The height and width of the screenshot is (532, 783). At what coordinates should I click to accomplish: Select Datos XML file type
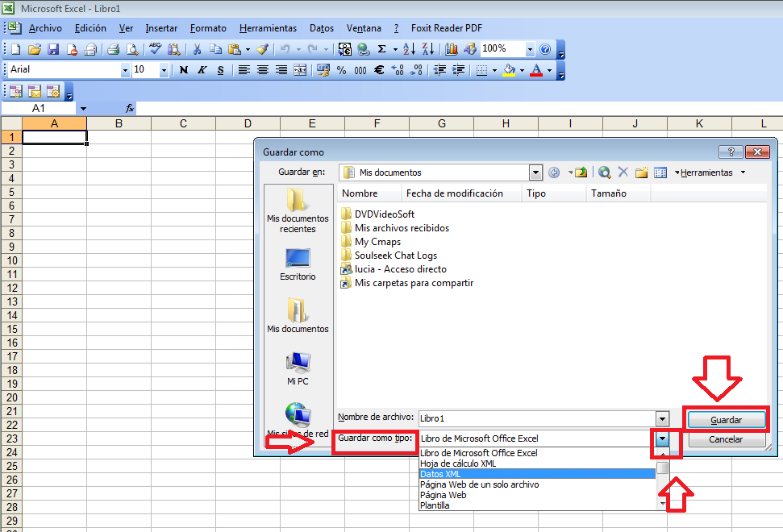537,474
